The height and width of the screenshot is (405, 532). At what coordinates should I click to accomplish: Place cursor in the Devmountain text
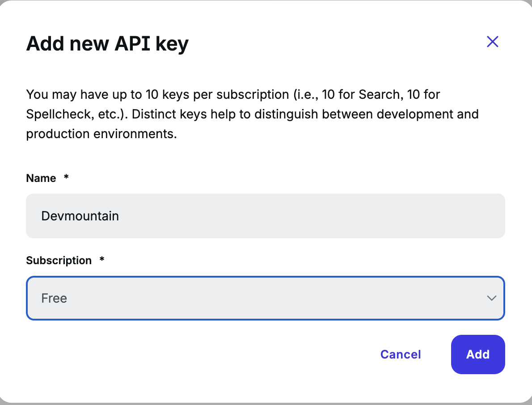point(80,216)
